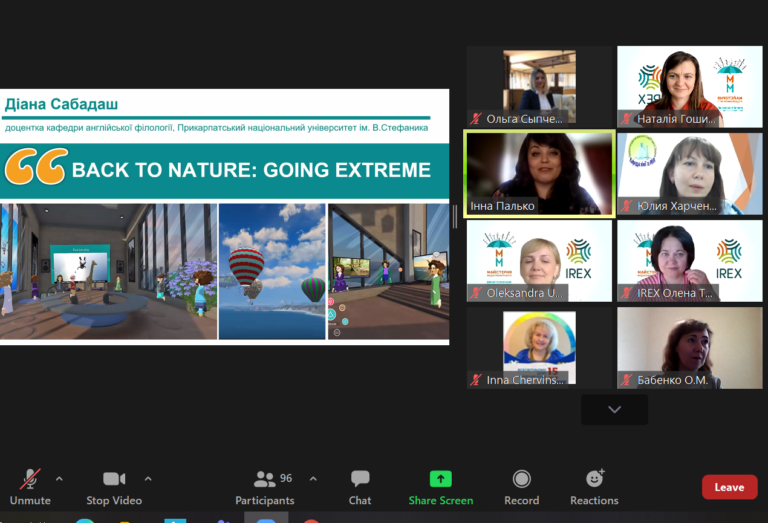Viewport: 768px width, 523px height.
Task: Open the Reactions smiley icon
Action: pos(595,478)
